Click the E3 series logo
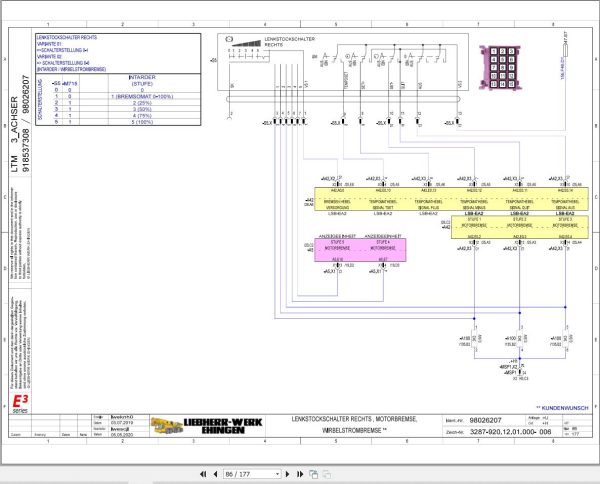Image resolution: width=600 pixels, height=484 pixels. pyautogui.click(x=20, y=404)
